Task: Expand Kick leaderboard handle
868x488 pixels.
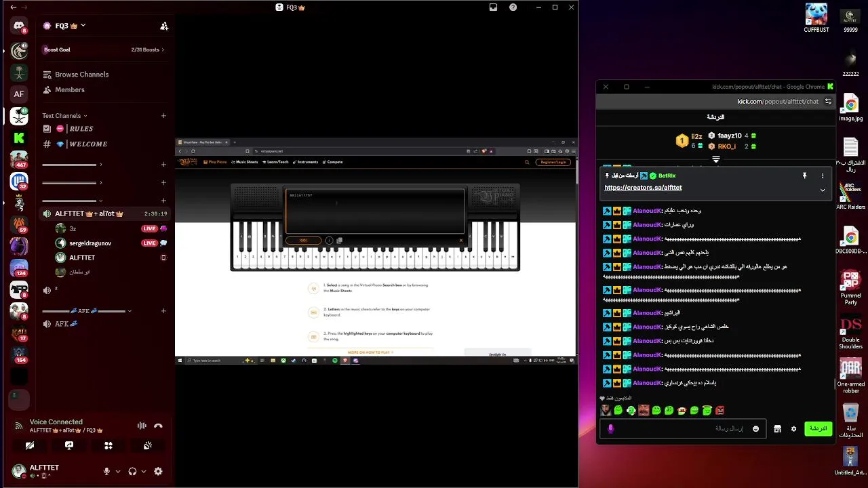Action: (715, 160)
